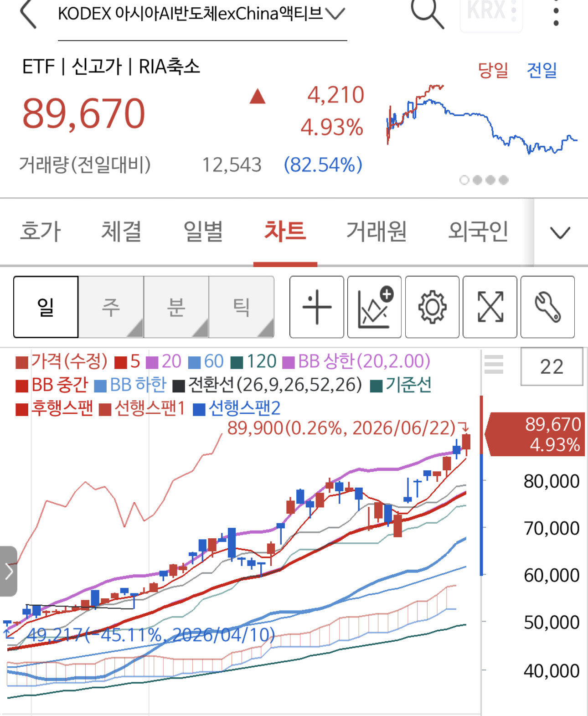This screenshot has height=716, width=588.
Task: Toggle the 선행스팬1 legend
Action: [142, 408]
